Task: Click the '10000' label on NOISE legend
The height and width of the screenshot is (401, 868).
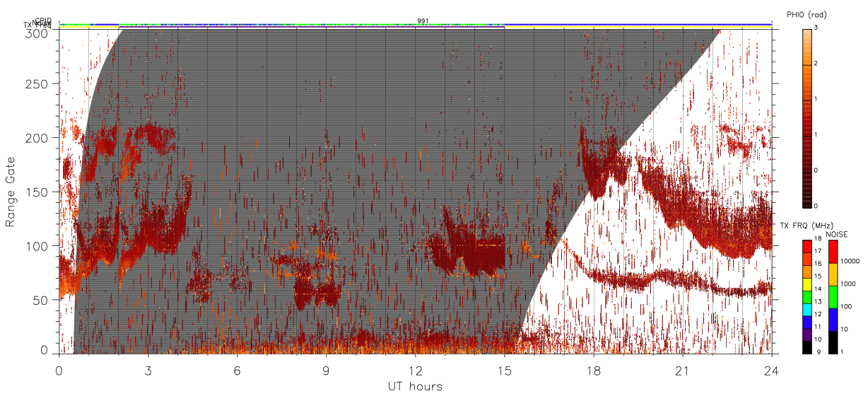Action: (850, 261)
